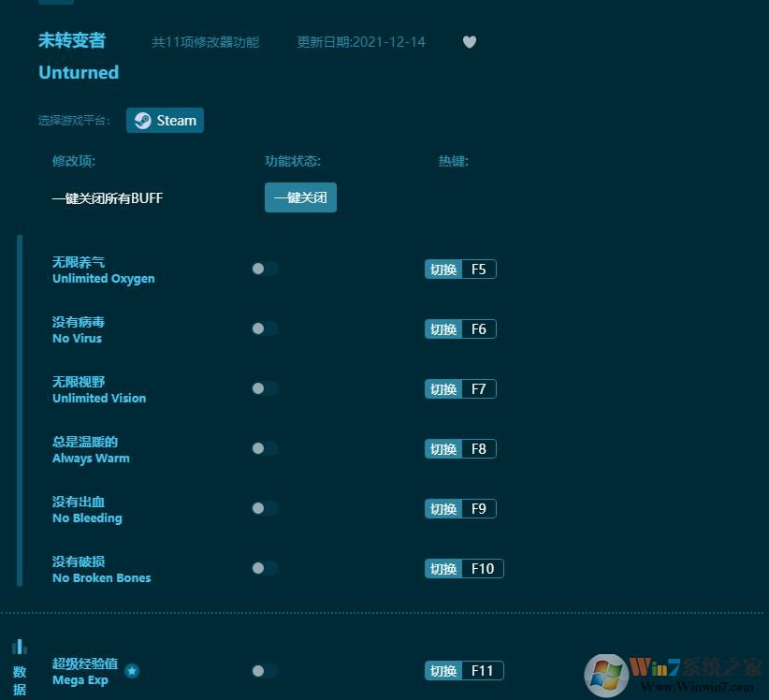The height and width of the screenshot is (700, 769).
Task: Turn on the No Virus switch
Action: (264, 328)
